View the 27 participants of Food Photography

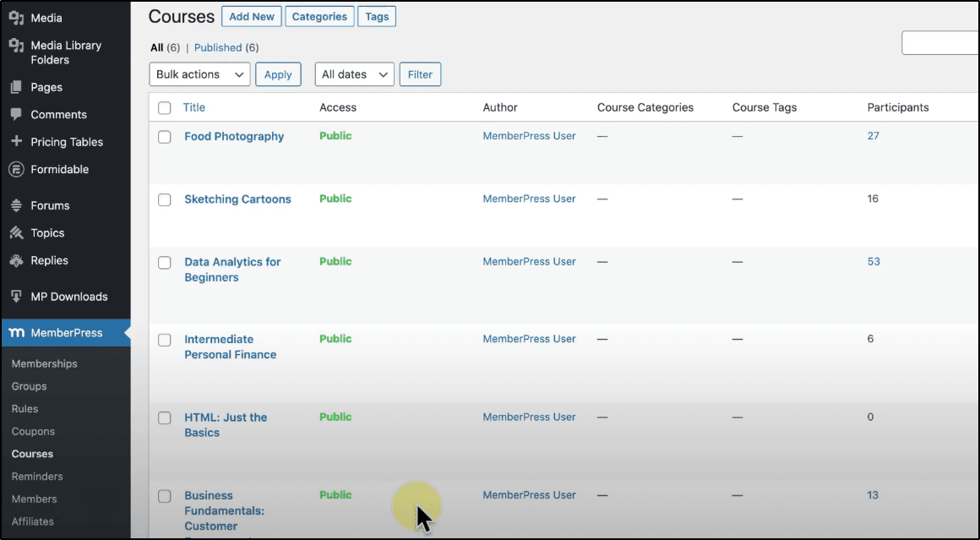[x=873, y=135]
